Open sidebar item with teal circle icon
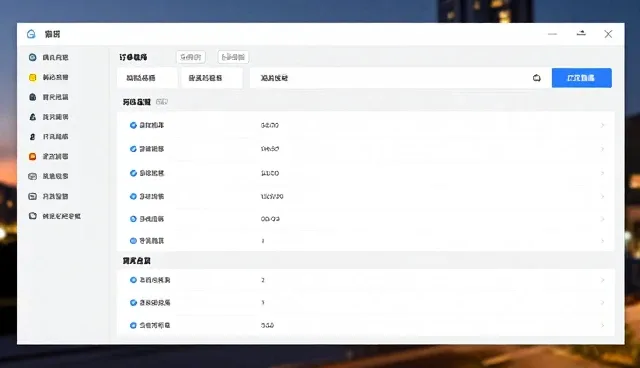This screenshot has width=640, height=368. pyautogui.click(x=49, y=58)
